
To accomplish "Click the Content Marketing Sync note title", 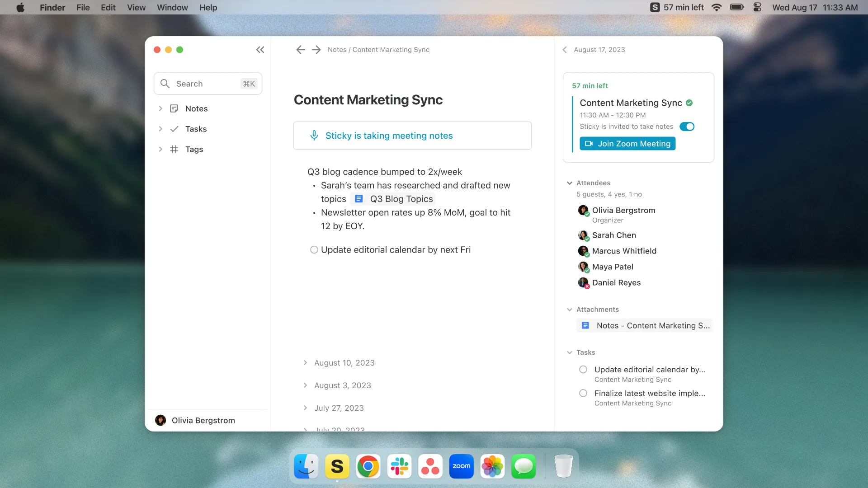I will click(x=368, y=100).
